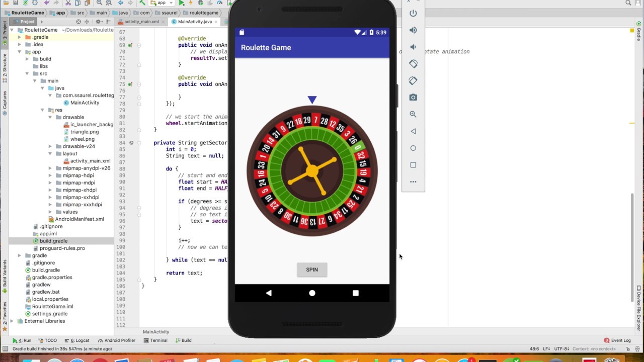Viewport: 644px width, 362px height.
Task: Click the Make Project hammer icon
Action: tap(142, 3)
